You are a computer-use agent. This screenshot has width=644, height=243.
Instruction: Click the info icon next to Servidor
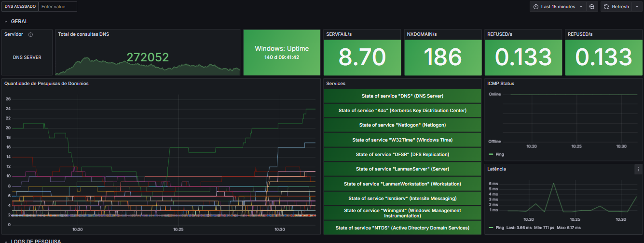[x=31, y=35]
